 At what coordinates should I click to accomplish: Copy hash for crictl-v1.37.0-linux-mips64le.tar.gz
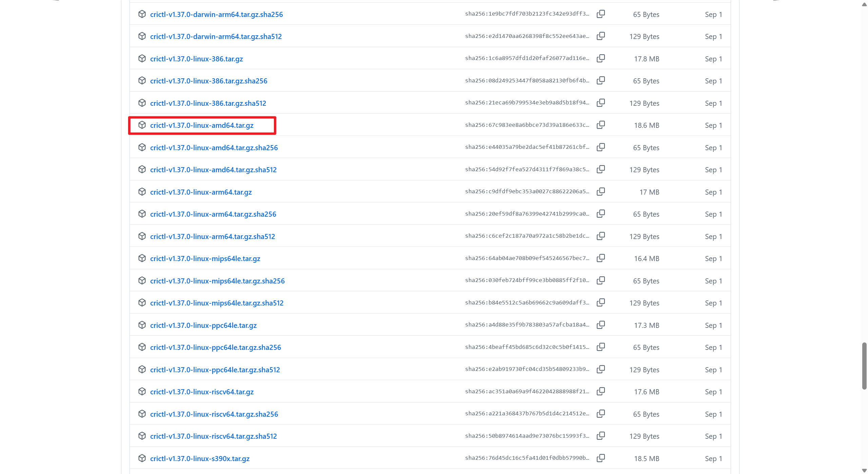600,258
